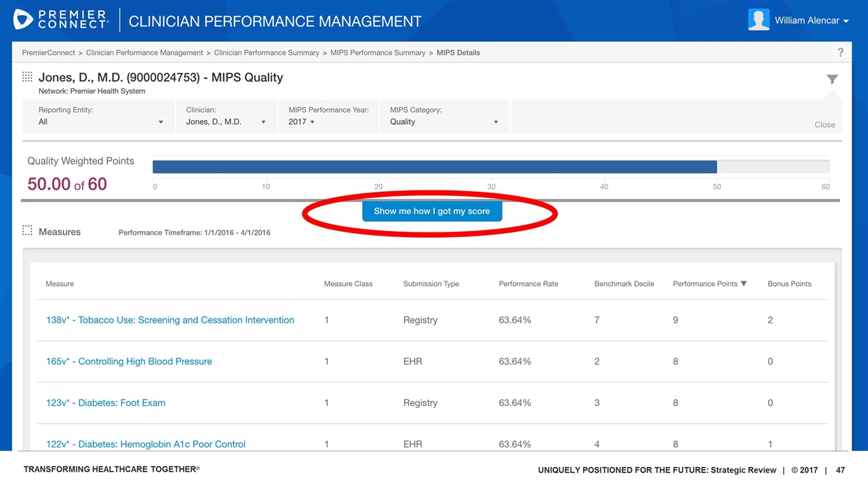Click the filter funnel icon

(x=832, y=79)
